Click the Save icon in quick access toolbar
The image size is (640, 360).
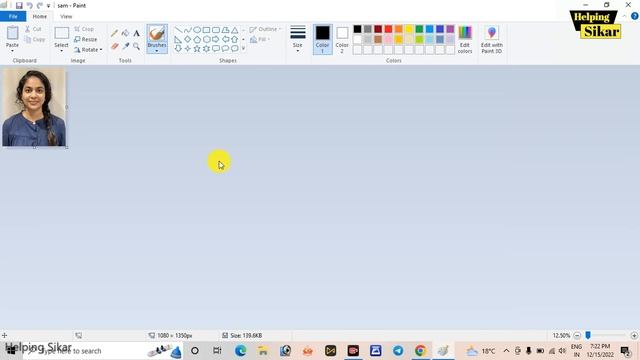click(19, 6)
